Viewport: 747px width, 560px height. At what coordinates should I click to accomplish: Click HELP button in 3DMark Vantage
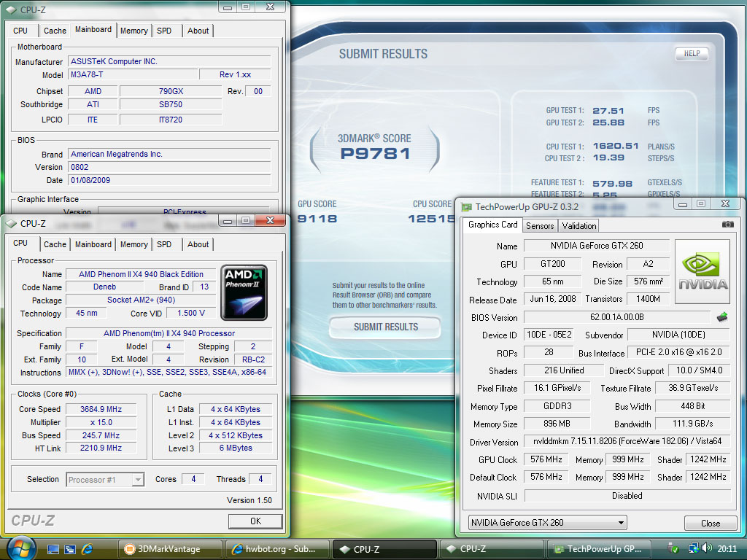(x=692, y=53)
